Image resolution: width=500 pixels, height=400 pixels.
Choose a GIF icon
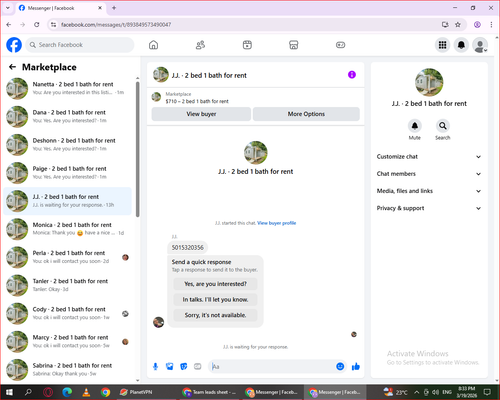coord(198,367)
